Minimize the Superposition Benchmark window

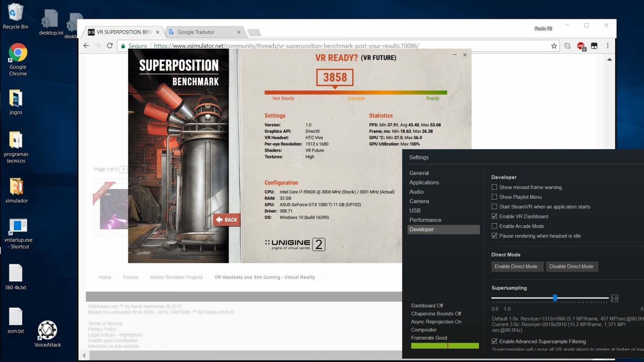[455, 55]
